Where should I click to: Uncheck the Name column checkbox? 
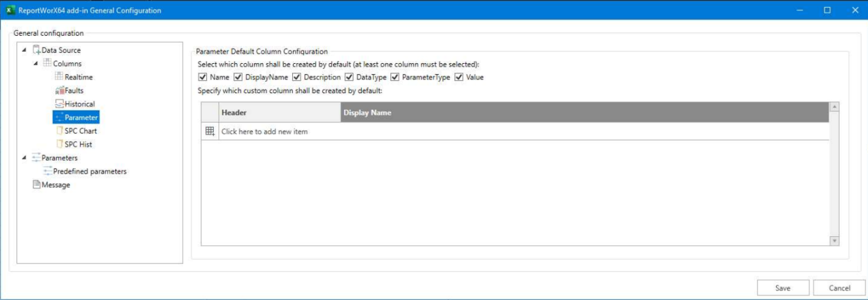202,77
